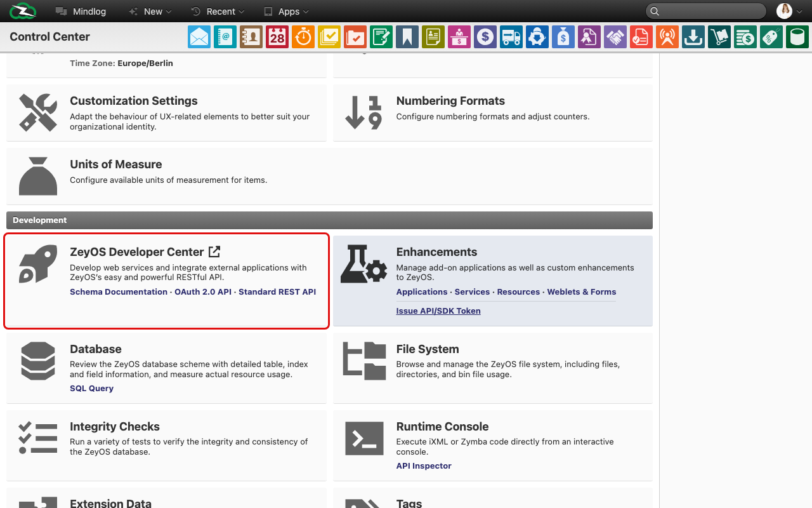Open the red folder with checkmark icon
812x508 pixels.
(355, 37)
